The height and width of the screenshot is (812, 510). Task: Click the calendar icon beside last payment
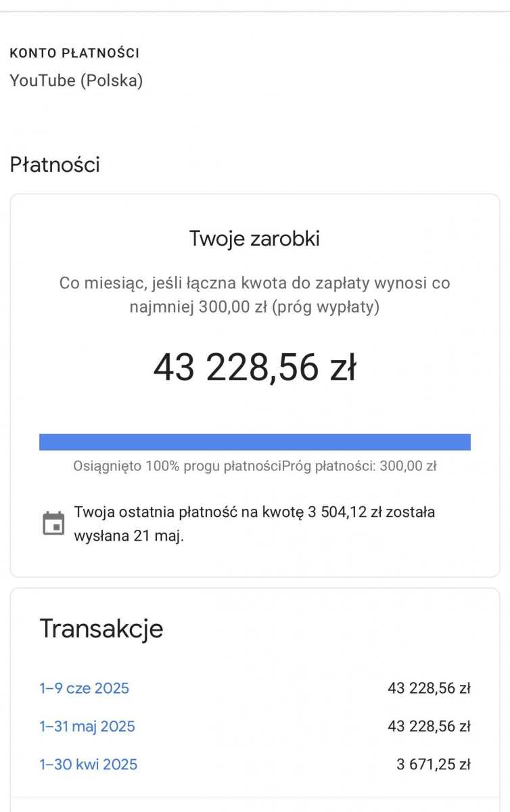tap(53, 524)
